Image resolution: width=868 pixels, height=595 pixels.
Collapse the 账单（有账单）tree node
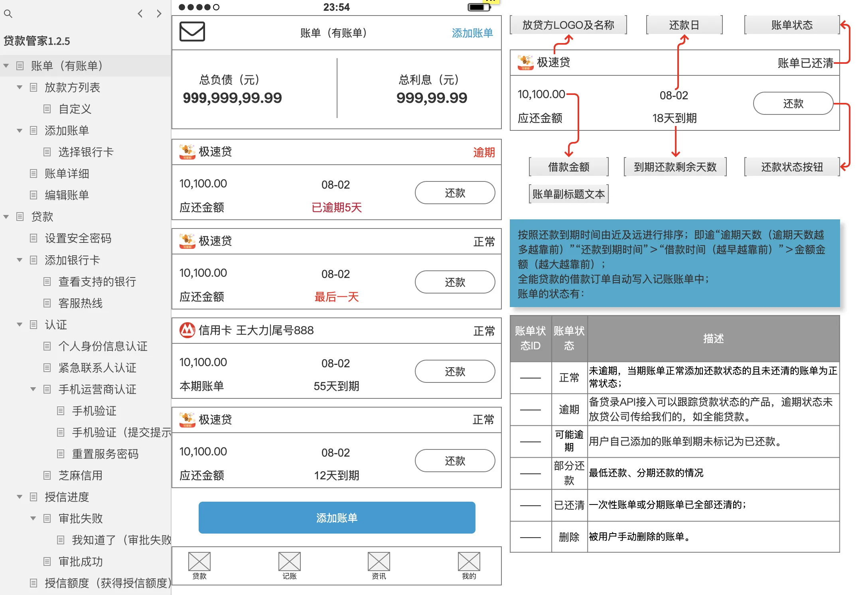click(x=6, y=65)
